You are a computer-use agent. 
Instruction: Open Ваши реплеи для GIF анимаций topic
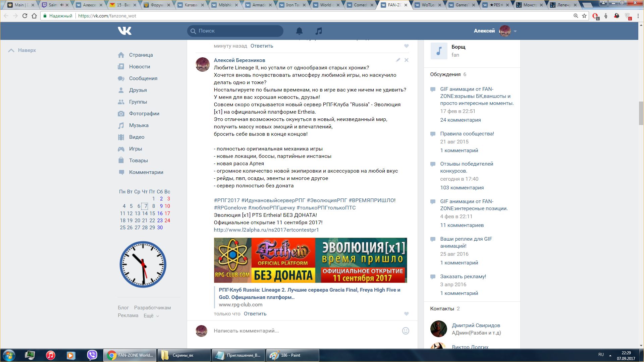466,242
